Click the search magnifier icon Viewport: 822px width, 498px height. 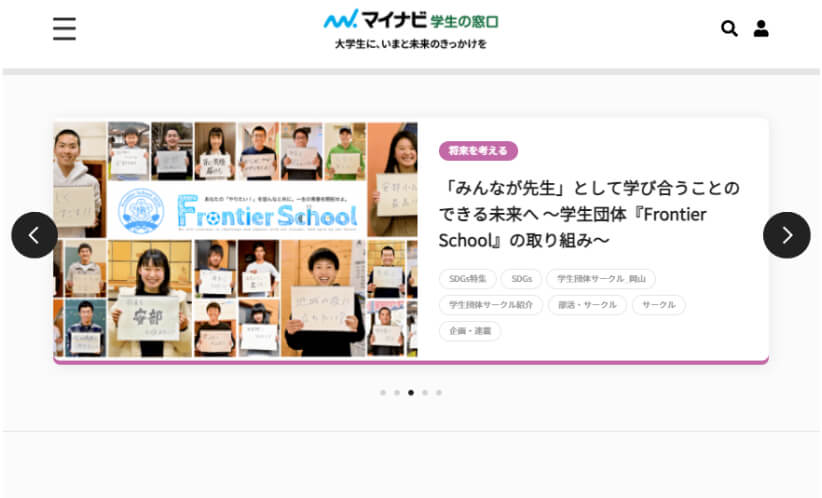click(x=729, y=28)
